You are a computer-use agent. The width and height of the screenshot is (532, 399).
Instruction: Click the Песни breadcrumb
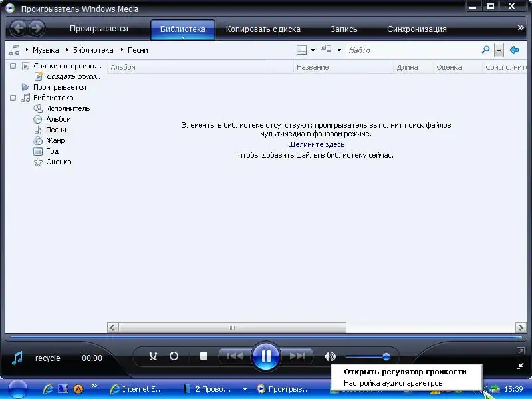point(138,50)
